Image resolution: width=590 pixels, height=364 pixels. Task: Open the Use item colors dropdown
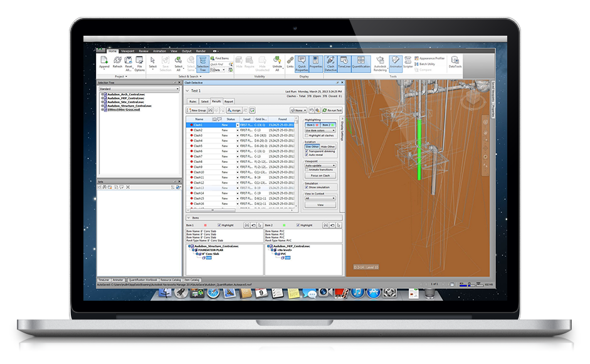pyautogui.click(x=320, y=130)
